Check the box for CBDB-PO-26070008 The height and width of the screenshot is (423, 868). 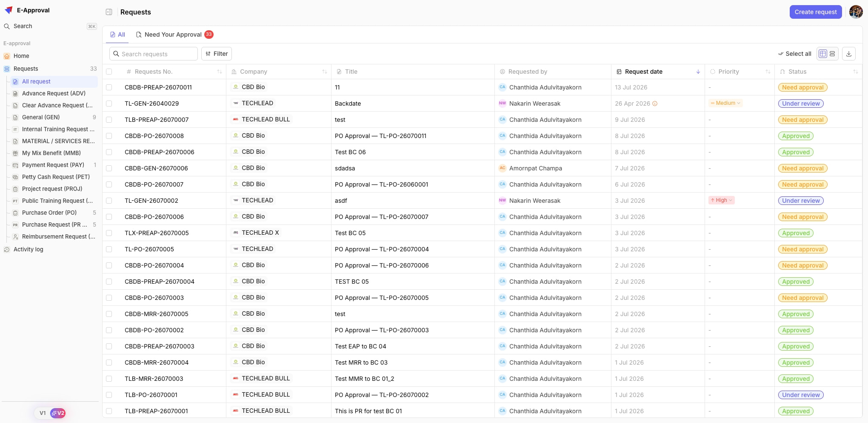point(109,136)
